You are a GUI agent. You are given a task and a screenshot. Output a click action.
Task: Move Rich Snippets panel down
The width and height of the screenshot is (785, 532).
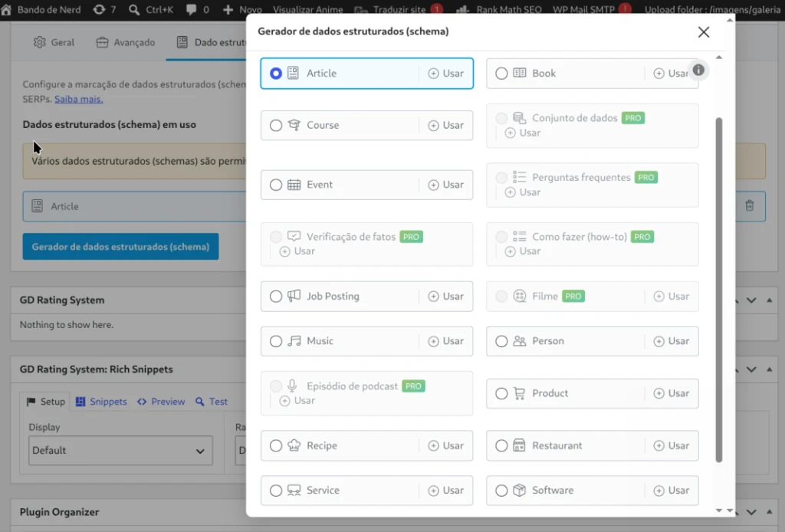pos(751,369)
